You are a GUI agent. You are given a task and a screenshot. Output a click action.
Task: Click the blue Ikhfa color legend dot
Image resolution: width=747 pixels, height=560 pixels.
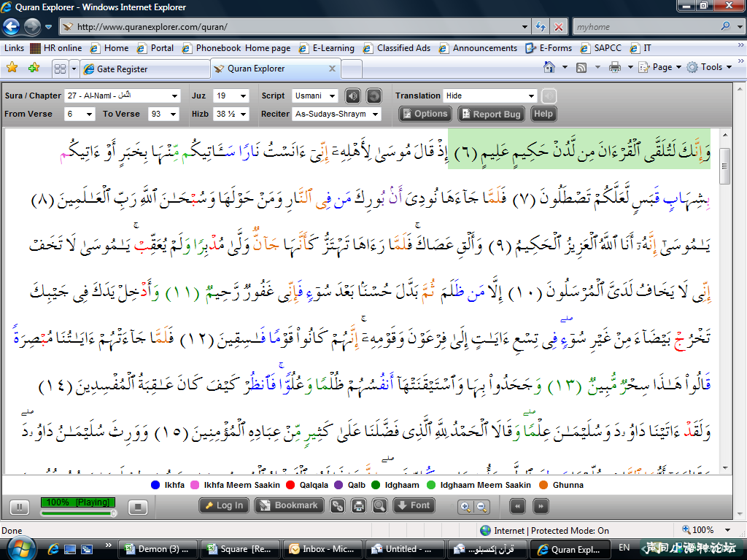coord(155,485)
